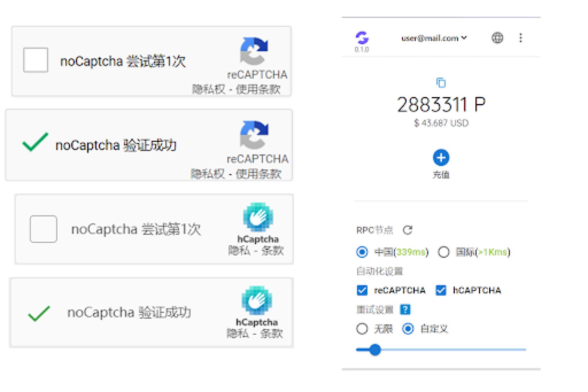Open the language globe icon
This screenshot has height=392, width=588.
pos(497,38)
